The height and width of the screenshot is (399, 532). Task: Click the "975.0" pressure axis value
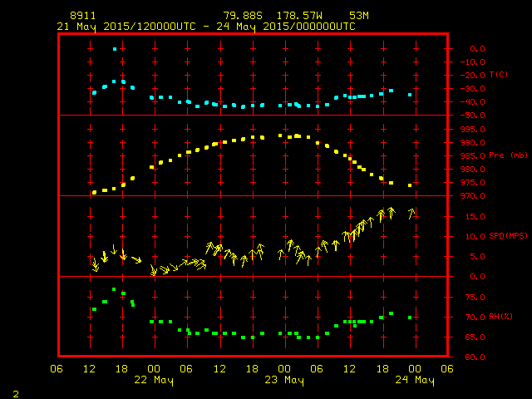[x=473, y=183]
